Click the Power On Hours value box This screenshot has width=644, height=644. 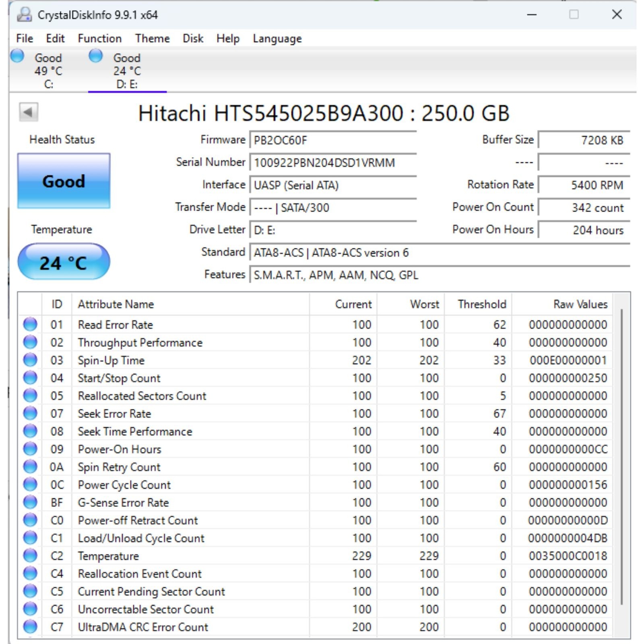point(584,230)
